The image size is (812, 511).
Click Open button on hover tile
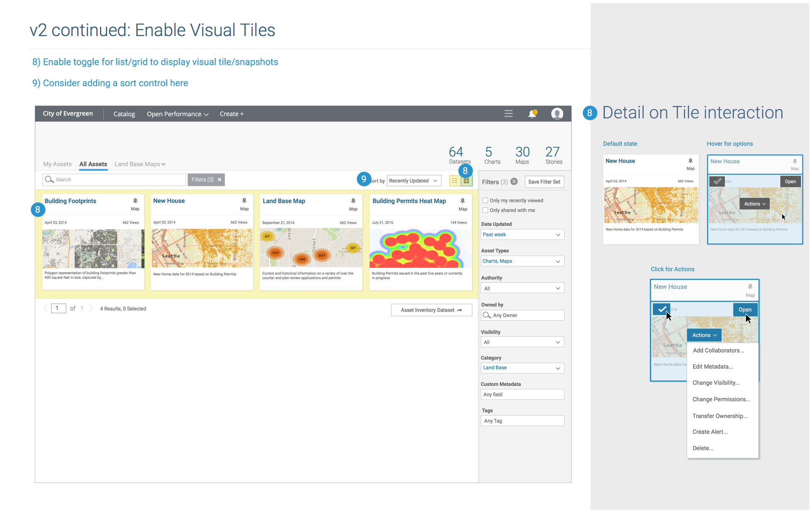[790, 181]
